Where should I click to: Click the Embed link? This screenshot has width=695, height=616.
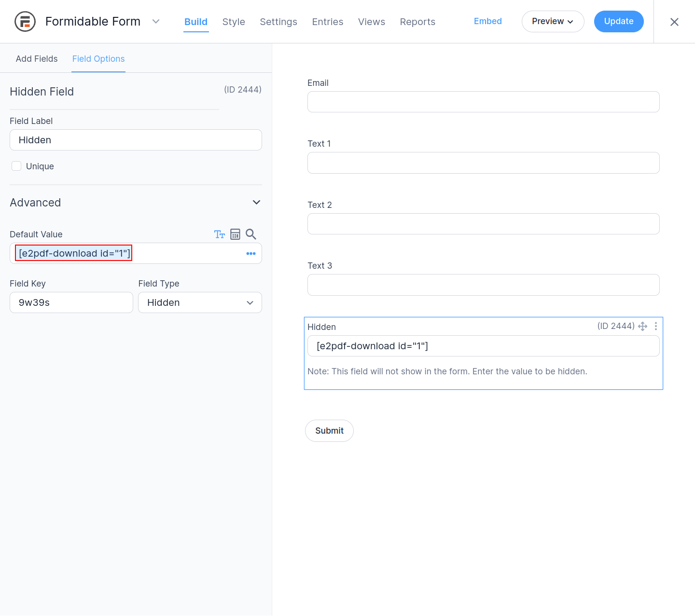click(x=487, y=21)
